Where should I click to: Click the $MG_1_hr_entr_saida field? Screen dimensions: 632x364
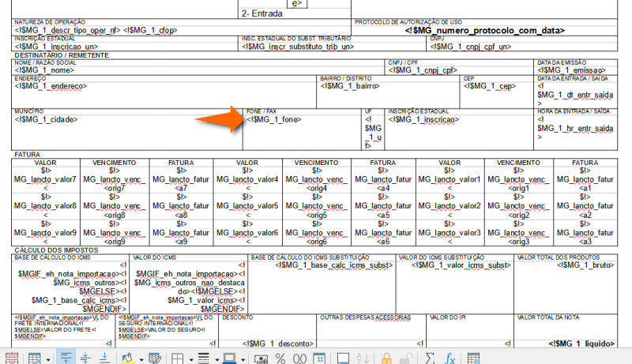coord(575,129)
